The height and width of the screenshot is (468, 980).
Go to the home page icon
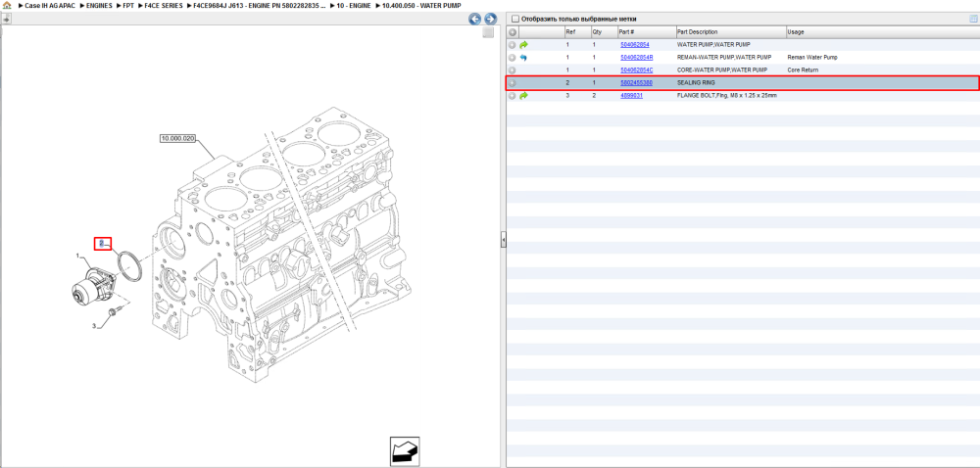coord(6,5)
